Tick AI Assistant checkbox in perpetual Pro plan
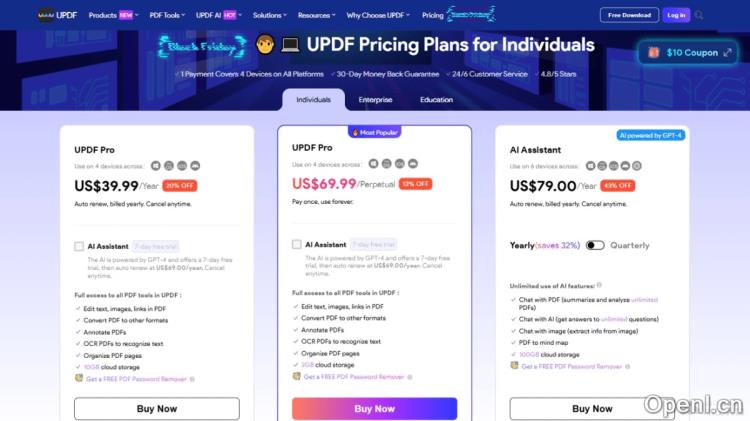This screenshot has width=750, height=421. (x=297, y=244)
